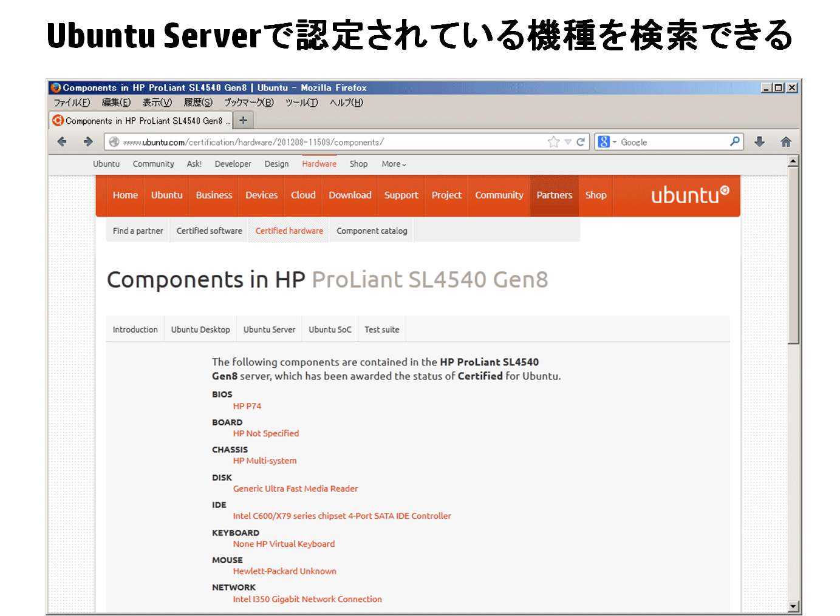Click the new tab plus button
The image size is (840, 616).
tap(243, 120)
